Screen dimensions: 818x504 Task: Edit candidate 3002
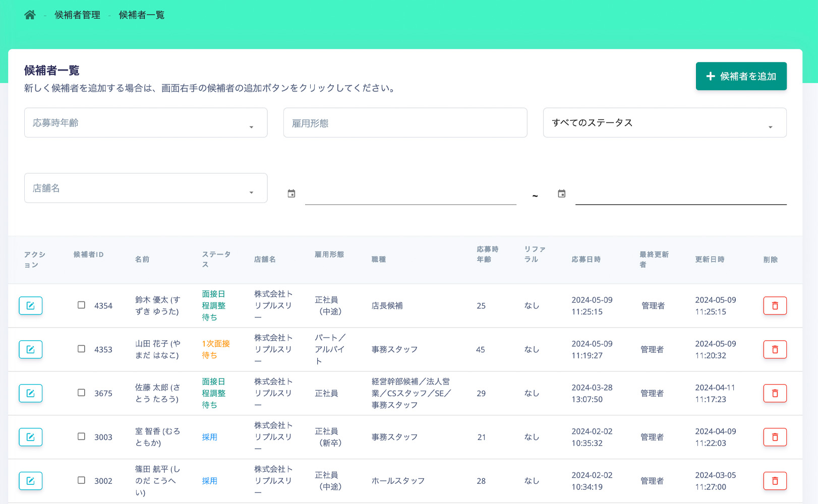(31, 481)
